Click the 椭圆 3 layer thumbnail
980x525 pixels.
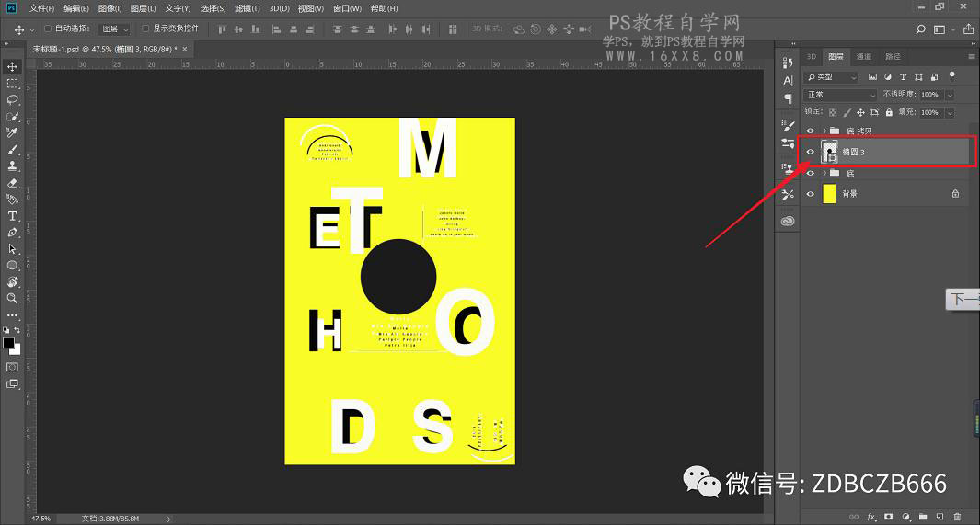[829, 152]
